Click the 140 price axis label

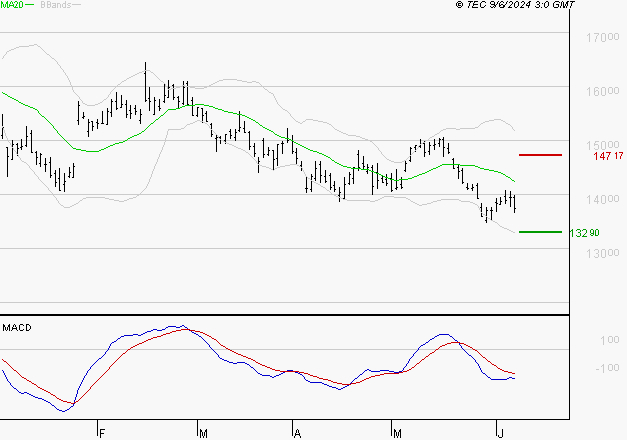[x=603, y=199]
